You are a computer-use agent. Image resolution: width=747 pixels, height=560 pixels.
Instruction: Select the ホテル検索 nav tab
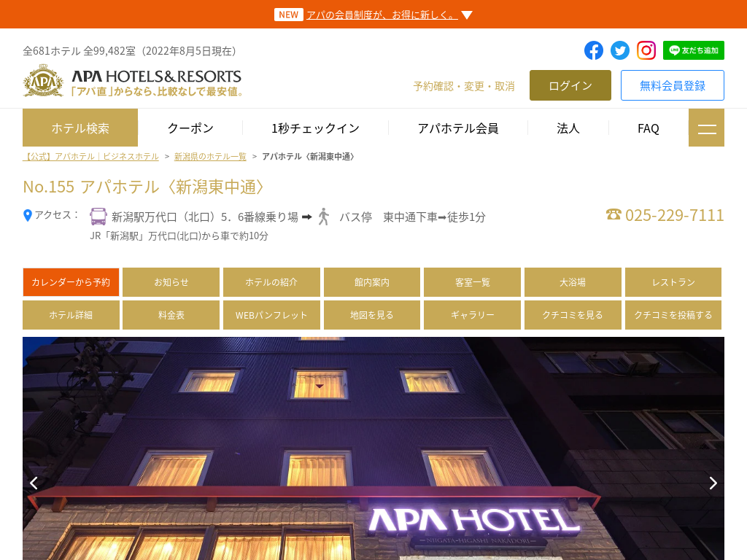pyautogui.click(x=80, y=128)
